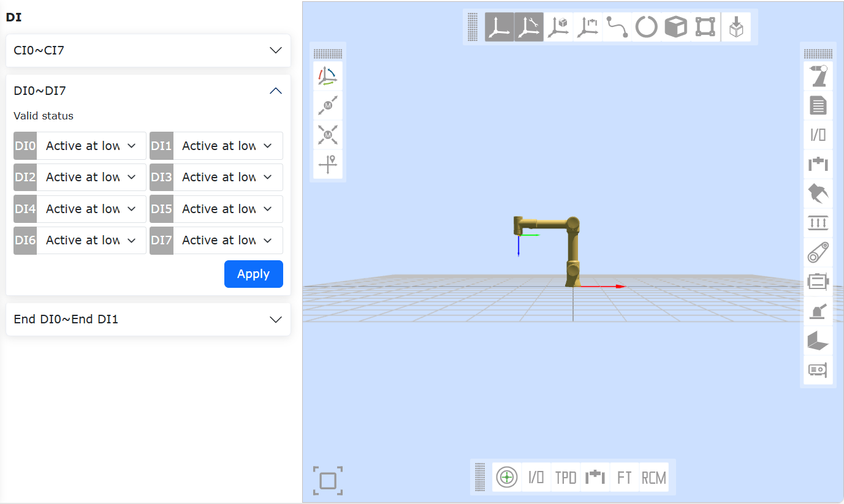Click the four-arrow M expand icon
This screenshot has height=504, width=844.
point(328,135)
